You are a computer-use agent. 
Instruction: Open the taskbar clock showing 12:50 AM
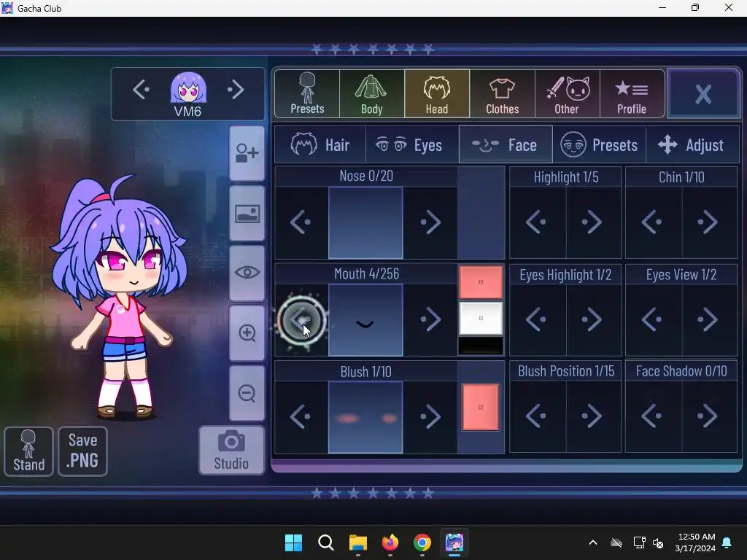coord(695,542)
